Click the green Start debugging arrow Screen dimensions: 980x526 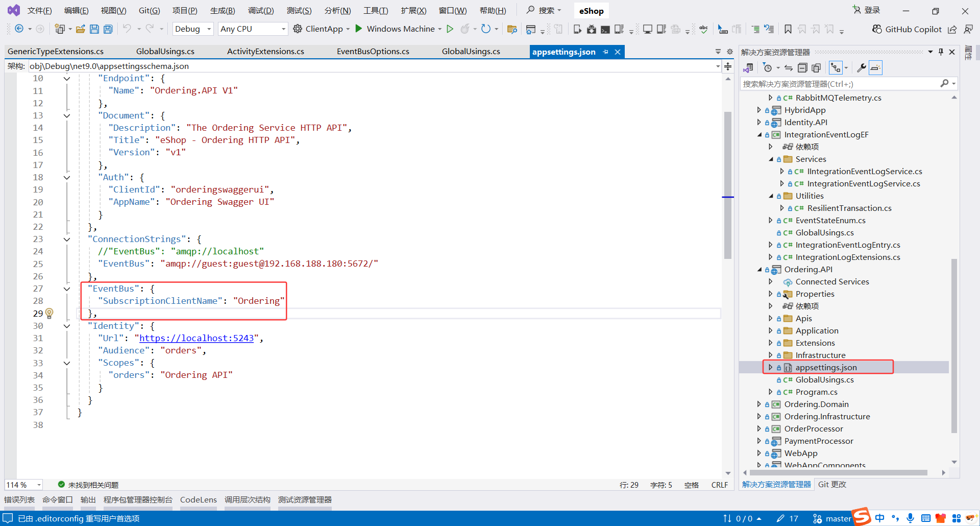[x=359, y=29]
